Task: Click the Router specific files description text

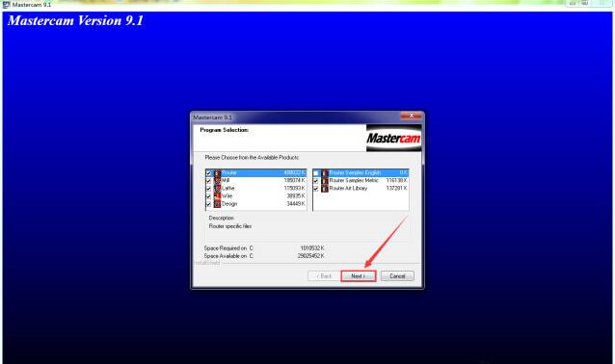Action: [230, 226]
